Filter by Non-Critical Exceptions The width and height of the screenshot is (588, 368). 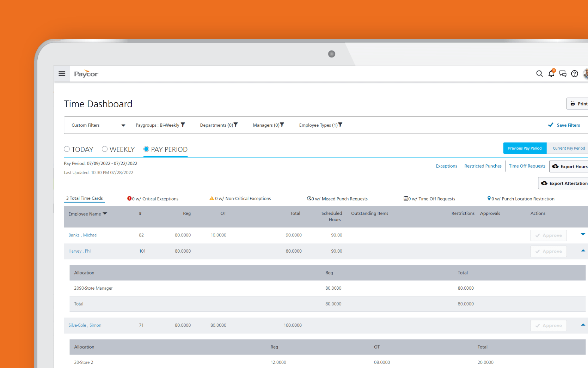pos(240,199)
